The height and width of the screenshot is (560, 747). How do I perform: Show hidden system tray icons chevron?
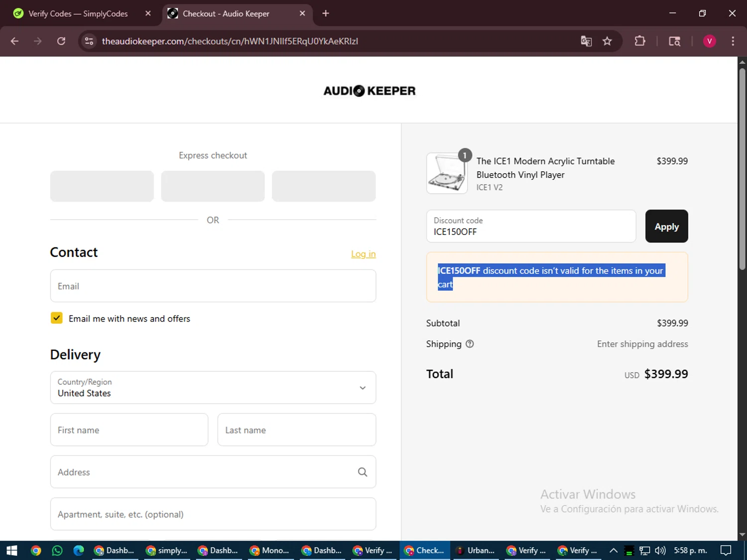click(614, 551)
